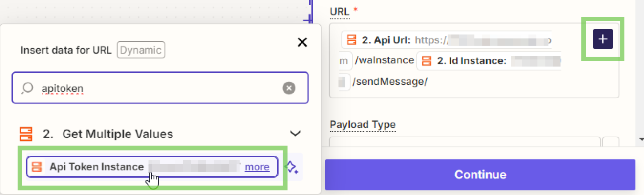The width and height of the screenshot is (644, 195).
Task: Open the more link on Api Token Instance
Action: (x=257, y=167)
